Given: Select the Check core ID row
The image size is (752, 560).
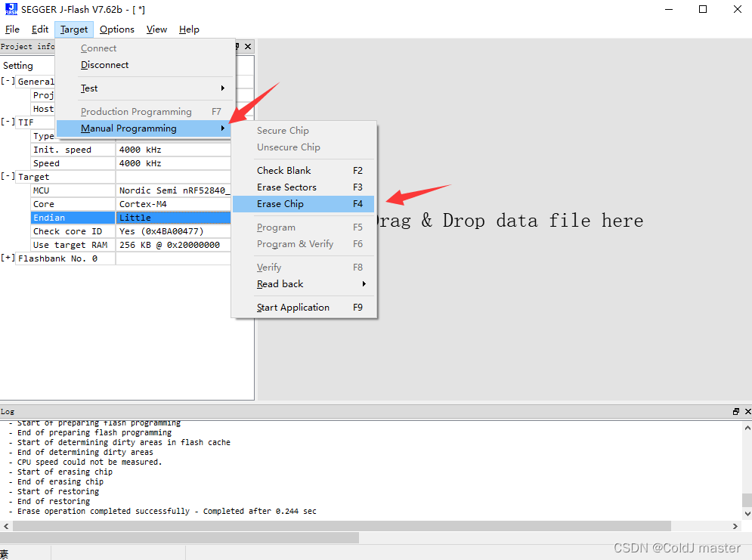Looking at the screenshot, I should (x=131, y=231).
